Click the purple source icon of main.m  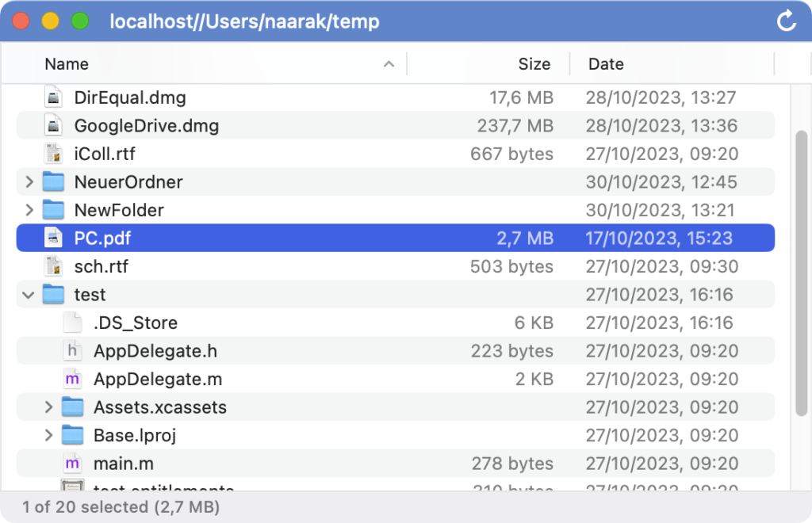click(x=72, y=463)
